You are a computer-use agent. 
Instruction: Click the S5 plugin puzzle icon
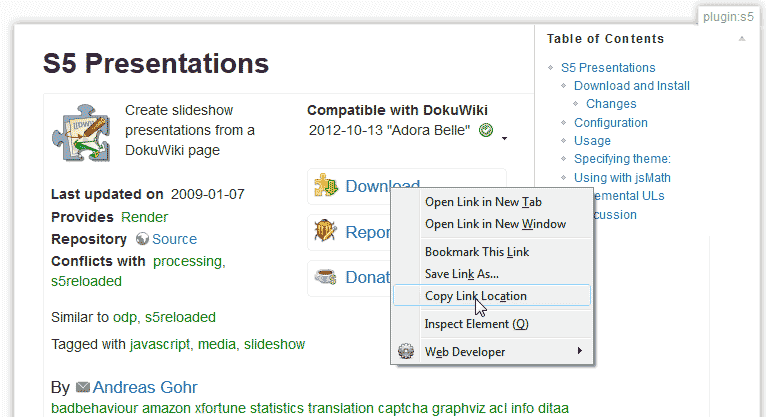click(81, 135)
